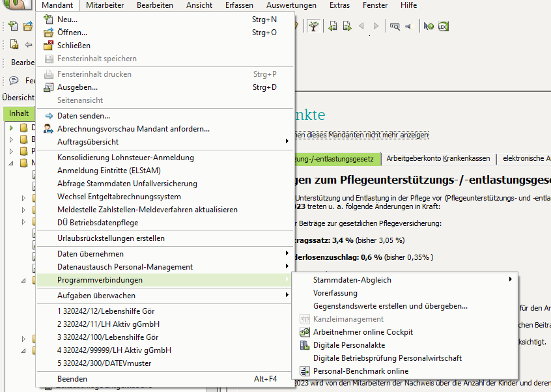
Task: Click the speaker icon in the toolbar
Action: (x=408, y=26)
